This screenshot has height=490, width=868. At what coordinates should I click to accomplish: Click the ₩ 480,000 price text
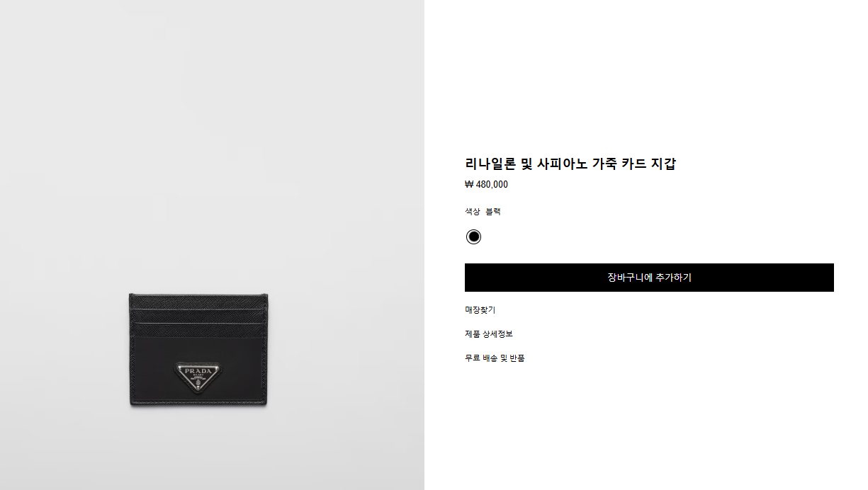tap(486, 185)
